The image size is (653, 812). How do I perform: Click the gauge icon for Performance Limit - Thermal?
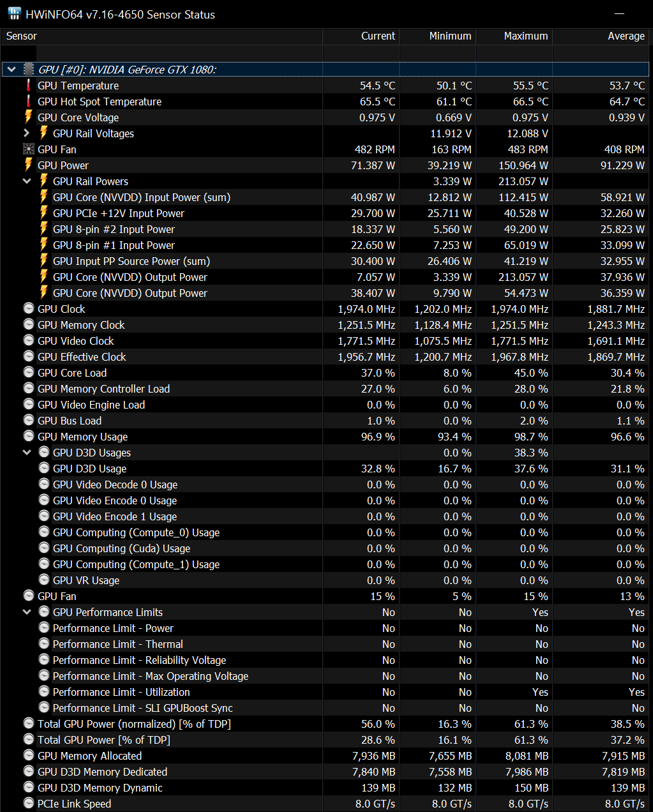point(44,643)
